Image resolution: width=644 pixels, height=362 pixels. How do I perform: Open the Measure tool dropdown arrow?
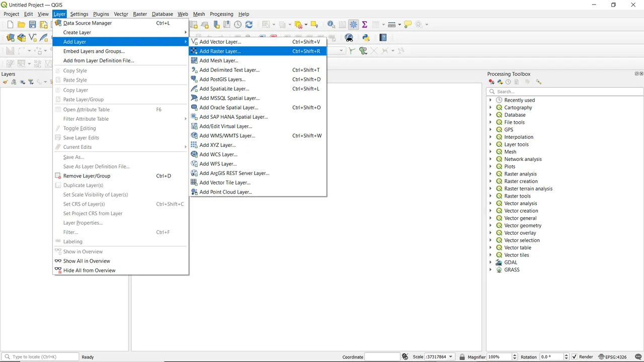tap(399, 24)
